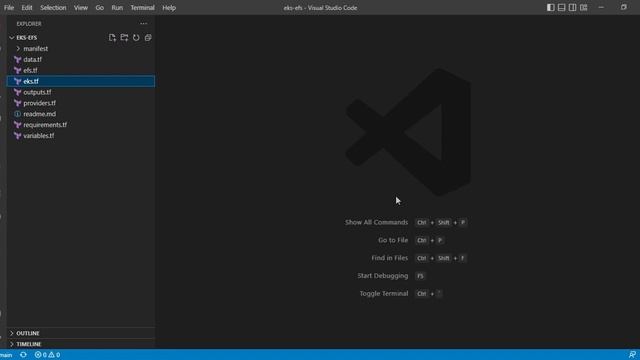Click the Find in Files hint text
Viewport: 640px width, 360px height.
pos(389,258)
